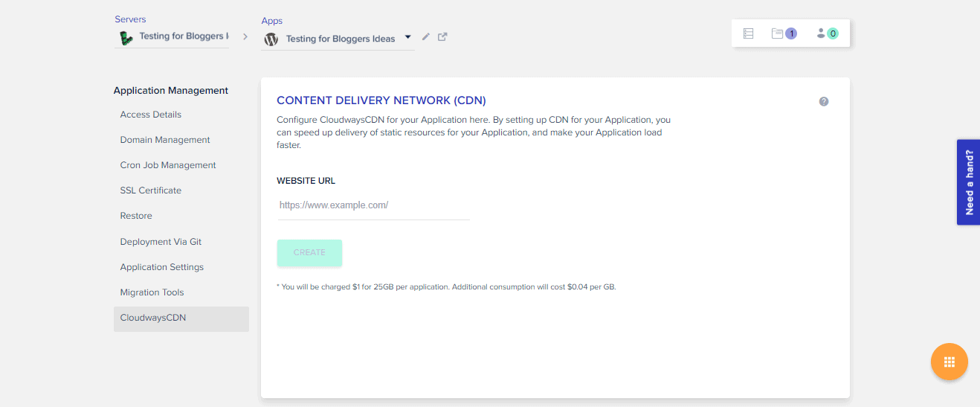Click the CDN help question mark icon
Viewport: 980px width, 407px height.
click(x=824, y=101)
